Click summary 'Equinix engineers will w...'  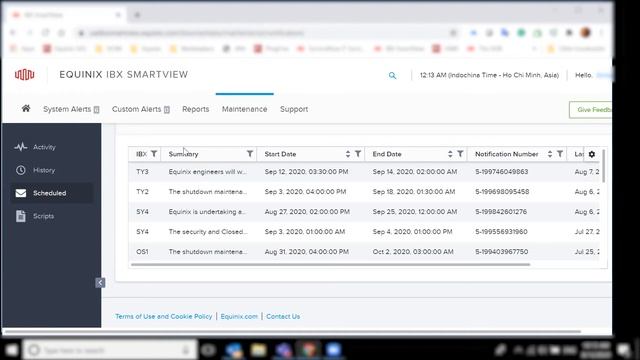click(207, 171)
